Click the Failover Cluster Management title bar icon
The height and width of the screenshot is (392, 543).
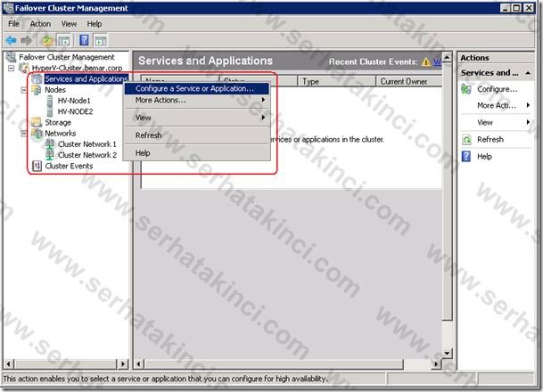point(8,8)
